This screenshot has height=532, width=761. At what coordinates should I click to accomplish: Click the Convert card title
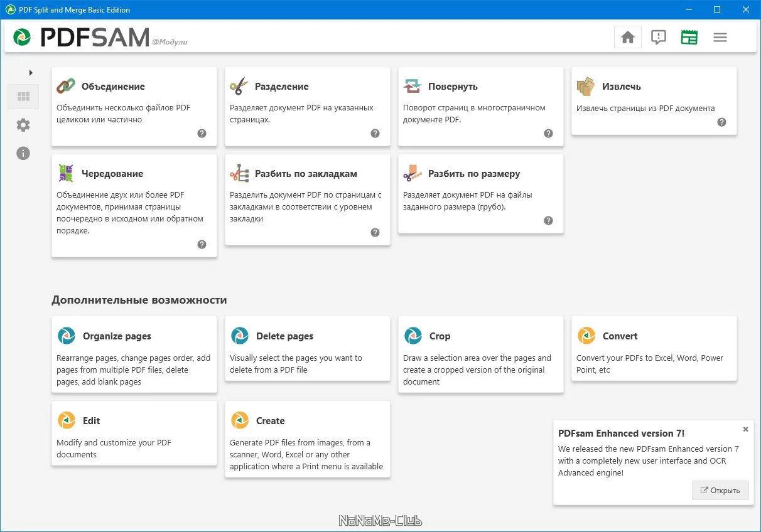(620, 336)
